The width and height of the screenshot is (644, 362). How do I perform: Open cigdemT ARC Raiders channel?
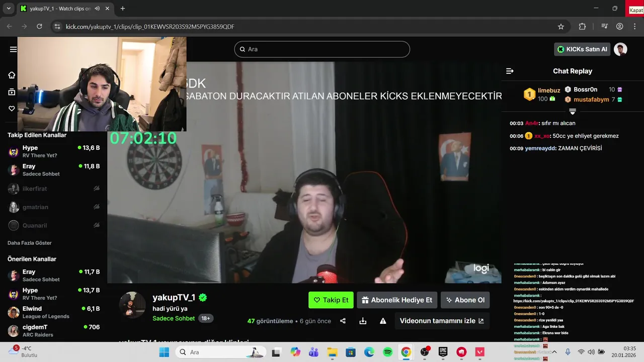[53, 331]
